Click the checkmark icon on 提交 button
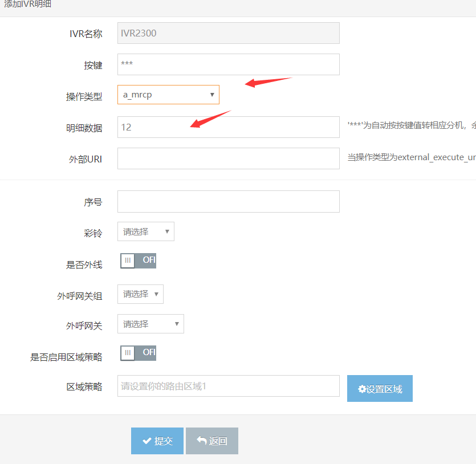Viewport: 476px width, 464px height. pyautogui.click(x=147, y=441)
